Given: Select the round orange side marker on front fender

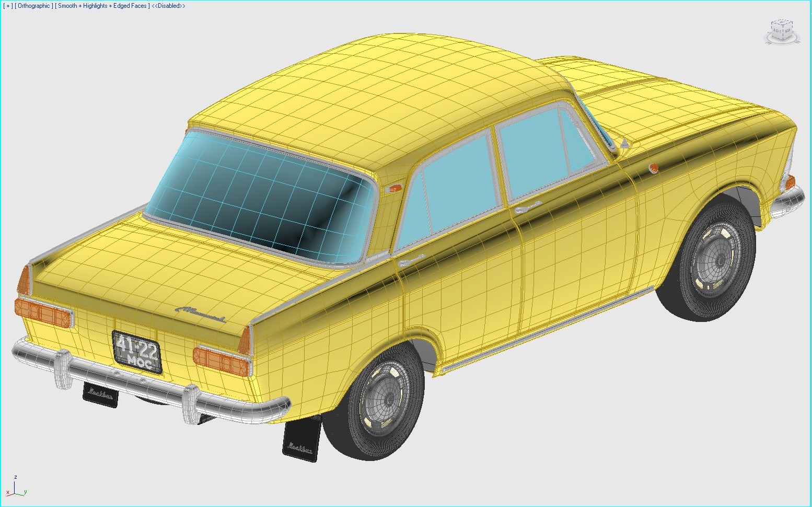Looking at the screenshot, I should [653, 168].
